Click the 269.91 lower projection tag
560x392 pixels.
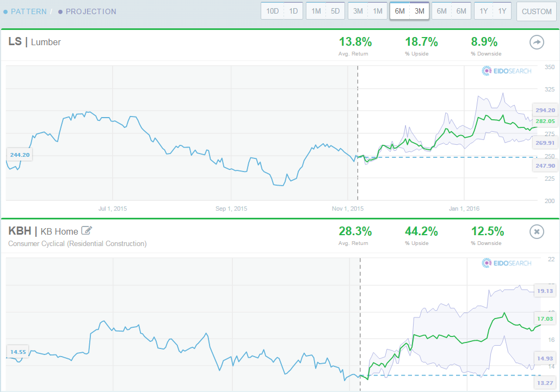[x=545, y=143]
